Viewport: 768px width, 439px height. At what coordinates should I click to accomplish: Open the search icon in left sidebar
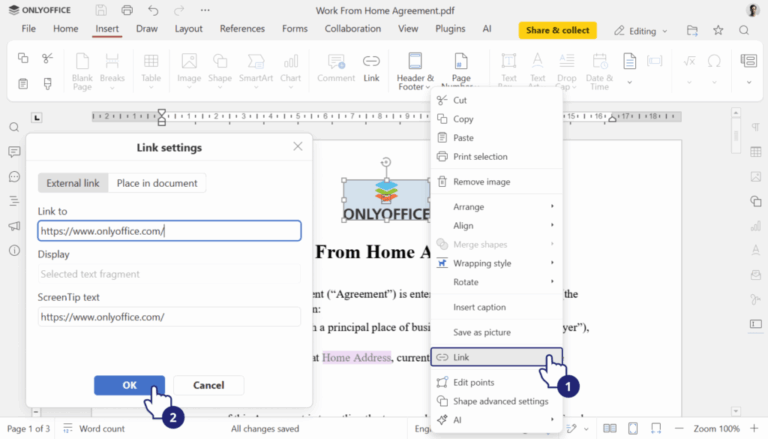(14, 128)
